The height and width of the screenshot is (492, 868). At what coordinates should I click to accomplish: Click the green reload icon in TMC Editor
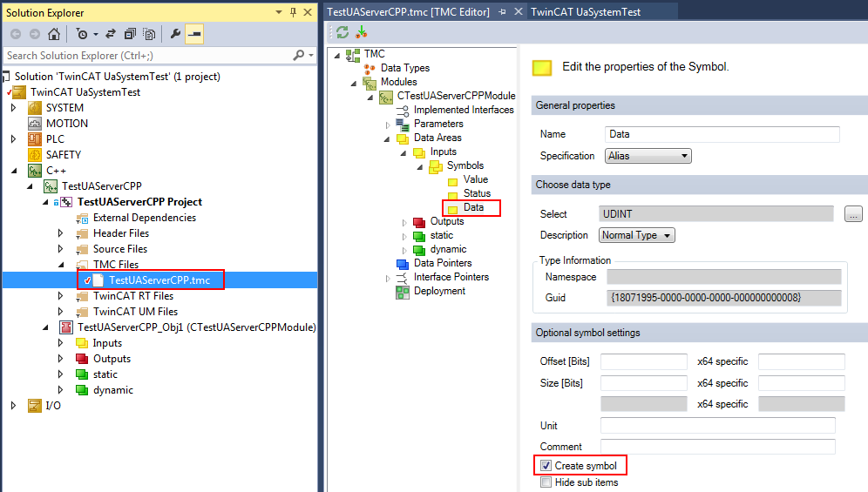[x=342, y=32]
